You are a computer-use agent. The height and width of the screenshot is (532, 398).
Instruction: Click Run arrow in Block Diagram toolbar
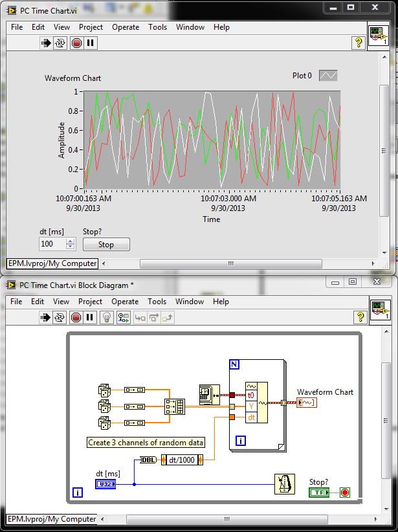45,318
